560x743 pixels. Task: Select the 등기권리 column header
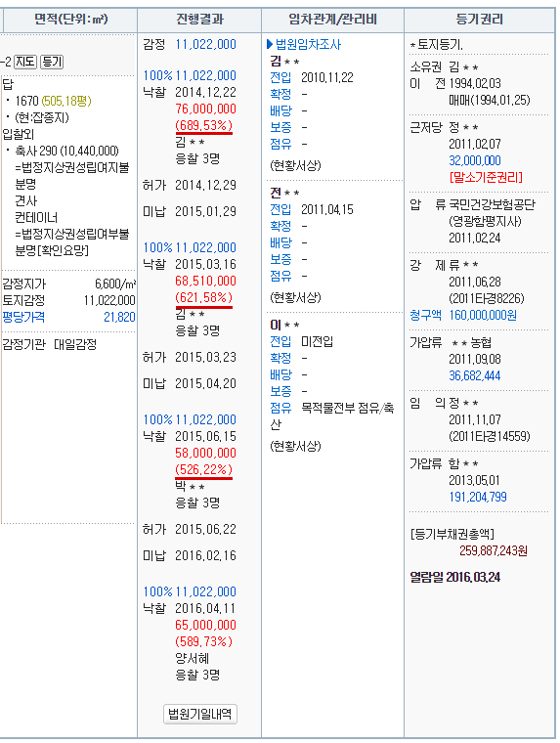[x=480, y=20]
